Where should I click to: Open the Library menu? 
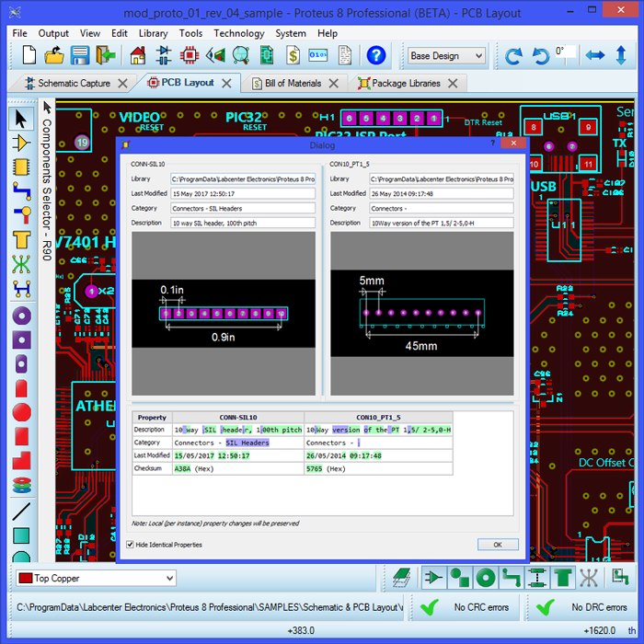(154, 33)
